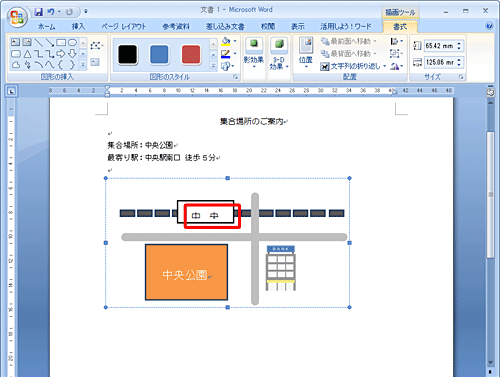Apply the black shape style
500x377 pixels.
(127, 55)
